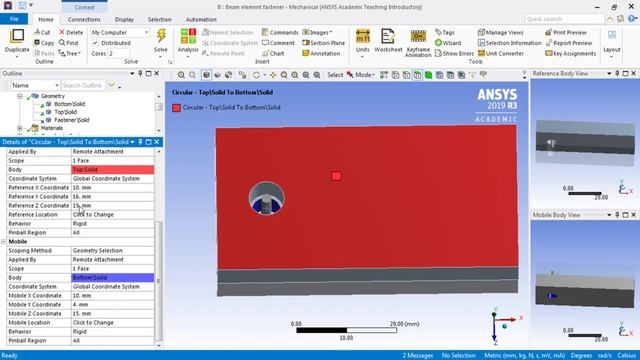Select the Fastener\Solid tree item
This screenshot has width=640, height=360.
coord(71,120)
